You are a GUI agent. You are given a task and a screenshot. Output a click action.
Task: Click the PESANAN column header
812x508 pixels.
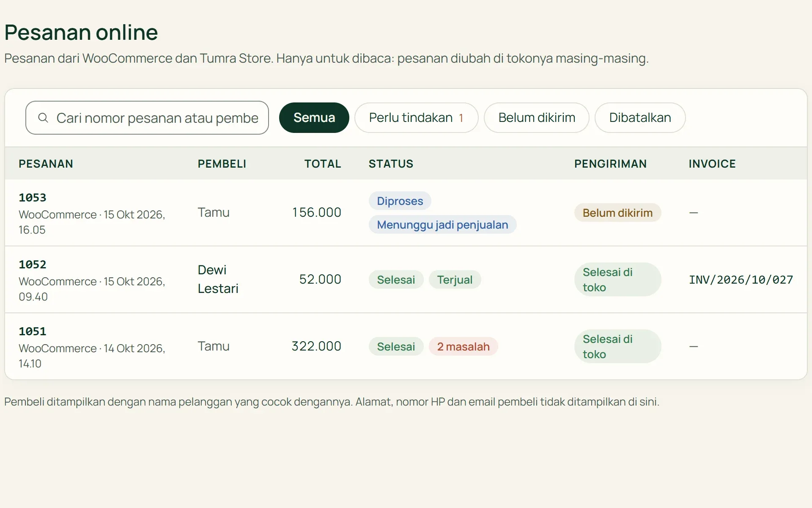point(46,164)
